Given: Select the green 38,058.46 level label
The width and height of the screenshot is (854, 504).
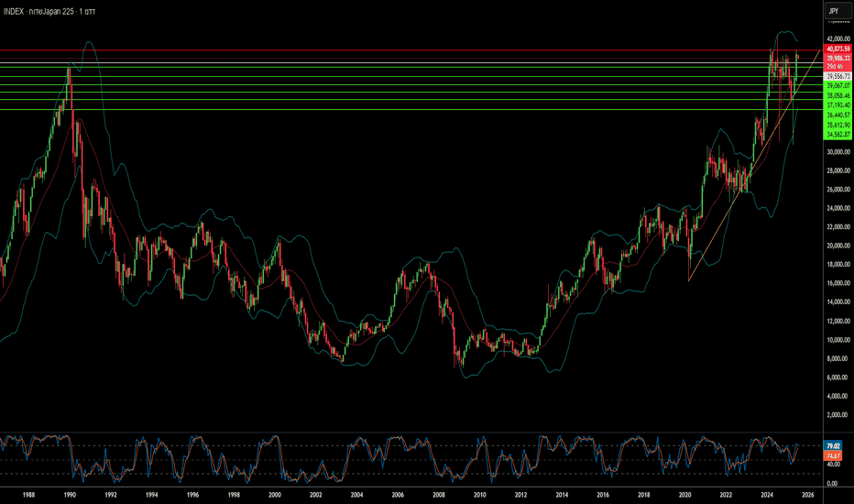Looking at the screenshot, I should coord(838,95).
